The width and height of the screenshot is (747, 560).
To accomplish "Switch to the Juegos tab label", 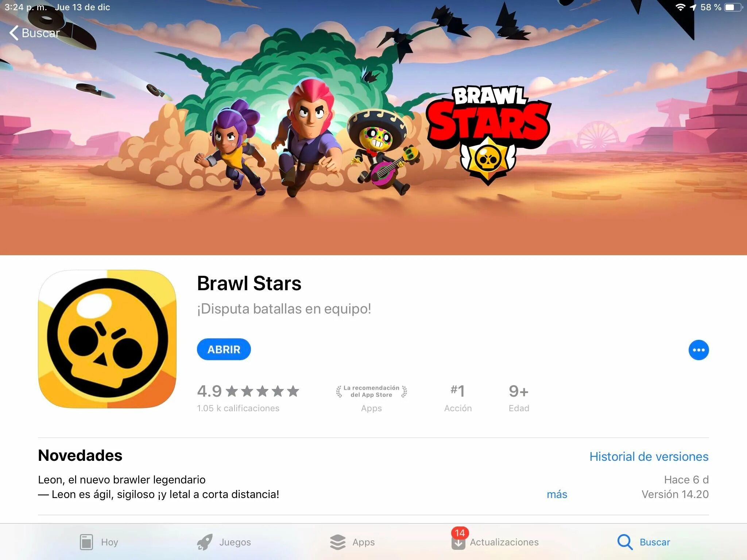I will pos(235,542).
